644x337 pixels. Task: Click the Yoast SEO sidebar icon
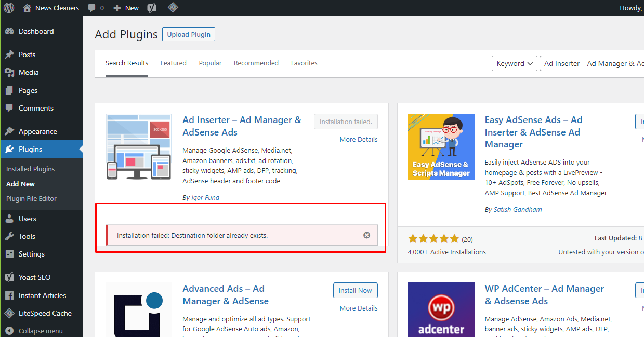pos(9,277)
